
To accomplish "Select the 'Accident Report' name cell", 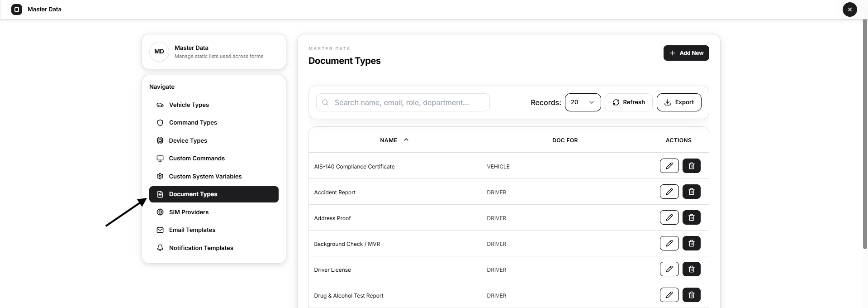I will [335, 192].
